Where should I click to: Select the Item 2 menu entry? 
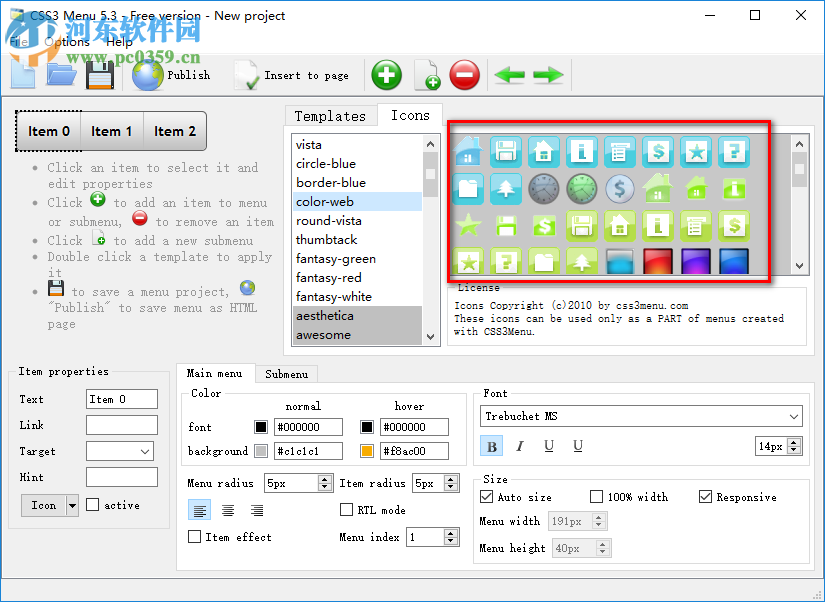[175, 131]
